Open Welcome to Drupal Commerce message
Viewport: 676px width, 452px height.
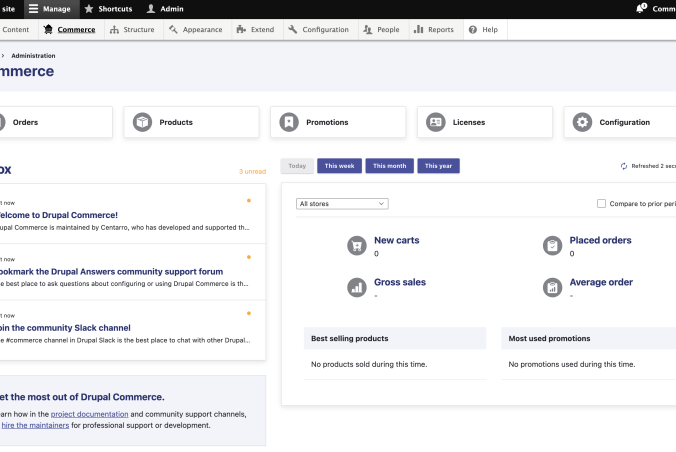58,215
